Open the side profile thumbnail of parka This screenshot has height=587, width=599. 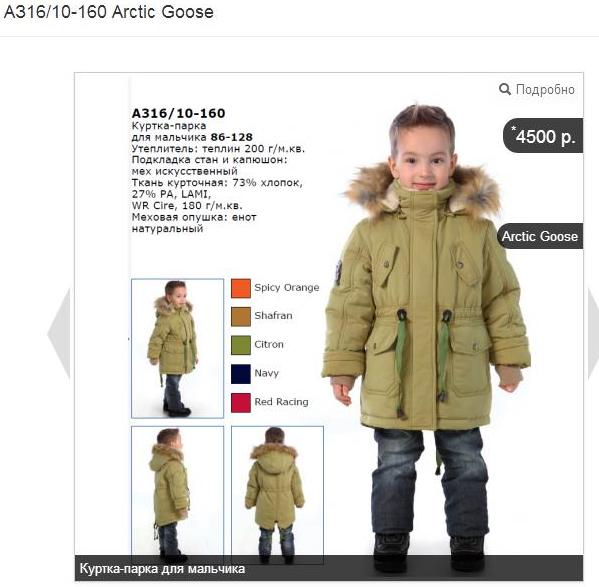pos(177,495)
